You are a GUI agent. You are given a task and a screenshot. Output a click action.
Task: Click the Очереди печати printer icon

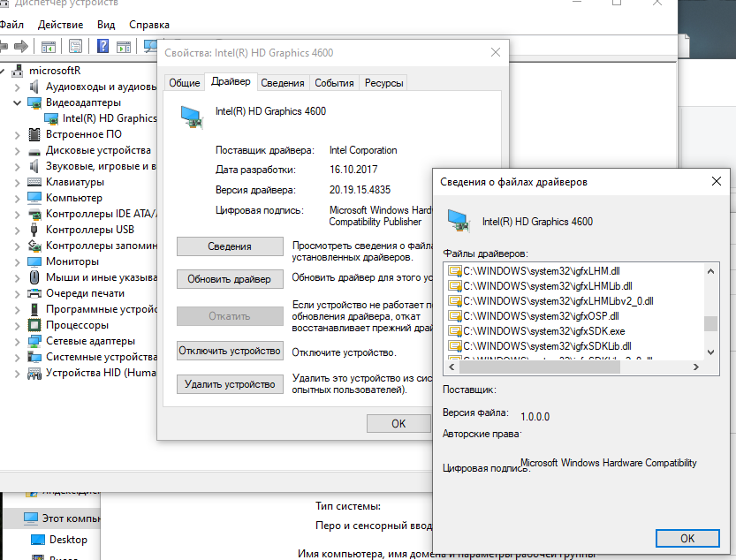(x=34, y=294)
